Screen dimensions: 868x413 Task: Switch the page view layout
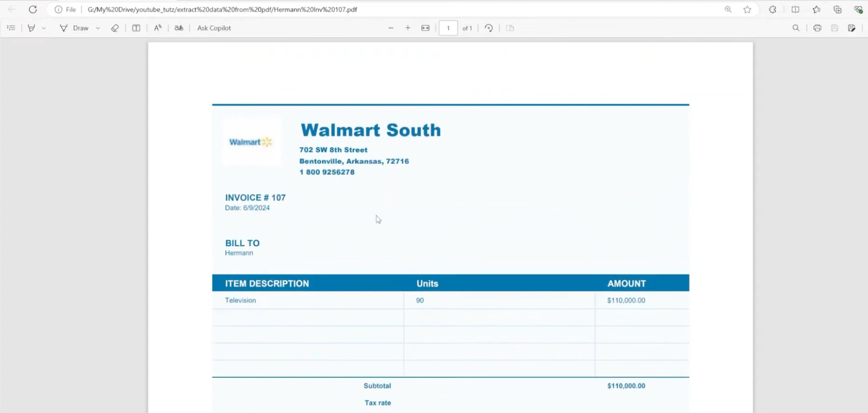pos(510,28)
